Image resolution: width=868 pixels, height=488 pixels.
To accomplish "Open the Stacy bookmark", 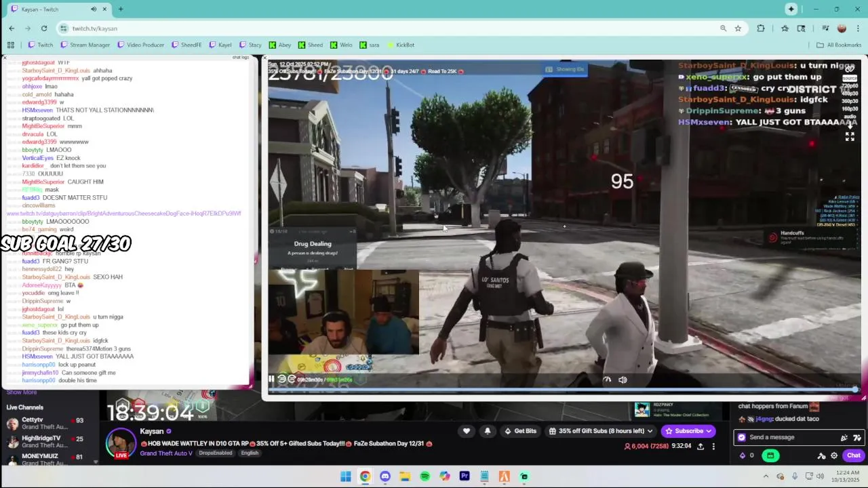I will pos(250,45).
